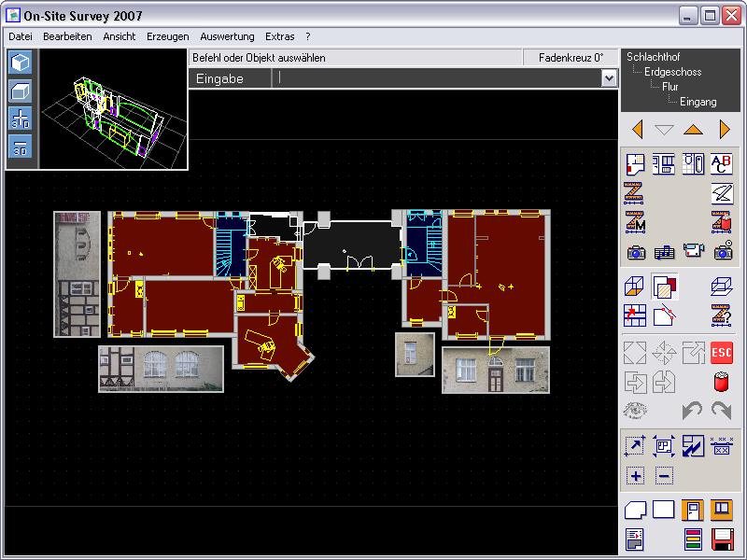The width and height of the screenshot is (747, 560).
Task: Click the zoom to fit plan icon
Action: pyautogui.click(x=664, y=446)
